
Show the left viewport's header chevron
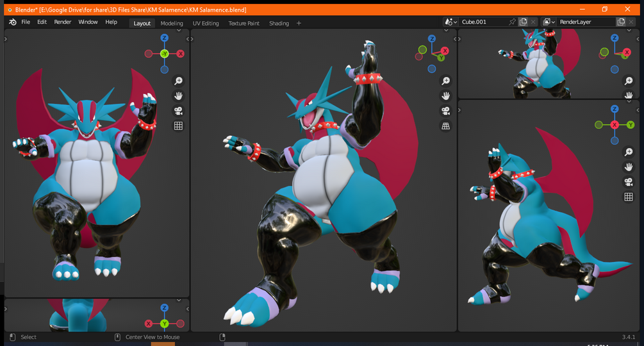179,30
